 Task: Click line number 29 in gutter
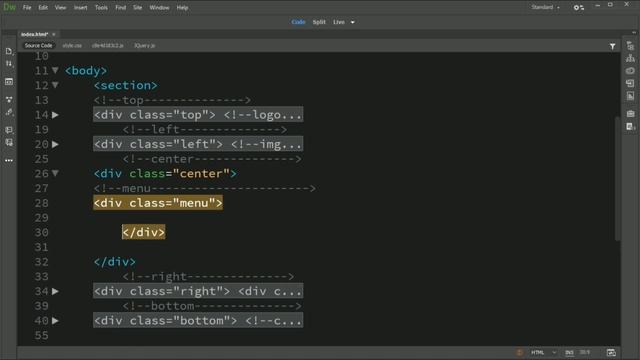click(x=42, y=218)
